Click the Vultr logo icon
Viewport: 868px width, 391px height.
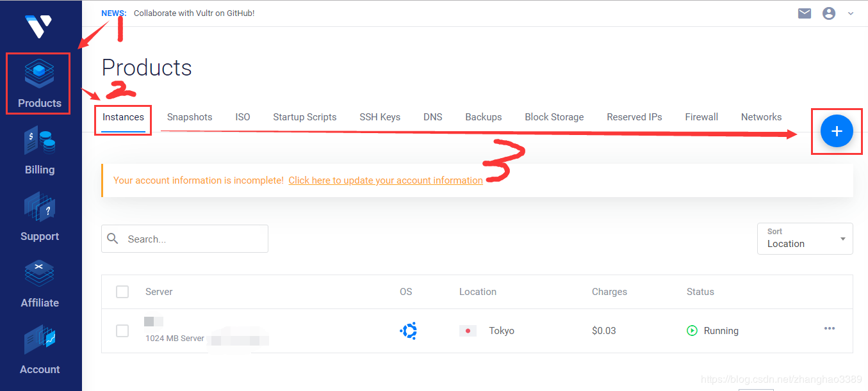38,26
